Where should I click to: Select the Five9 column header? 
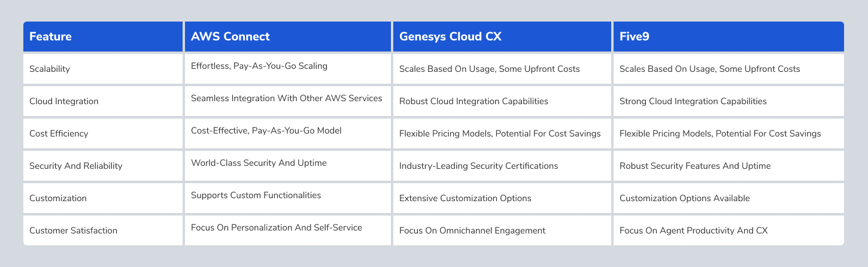pyautogui.click(x=635, y=37)
